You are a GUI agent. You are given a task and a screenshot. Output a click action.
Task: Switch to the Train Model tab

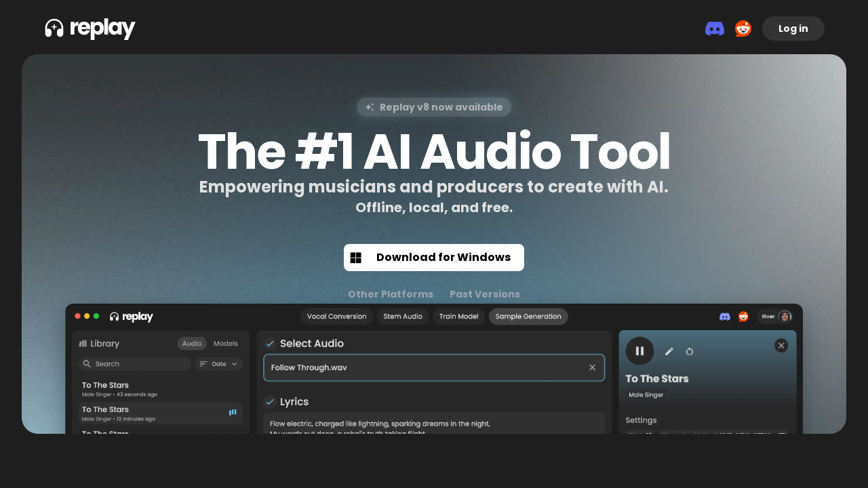click(x=458, y=317)
